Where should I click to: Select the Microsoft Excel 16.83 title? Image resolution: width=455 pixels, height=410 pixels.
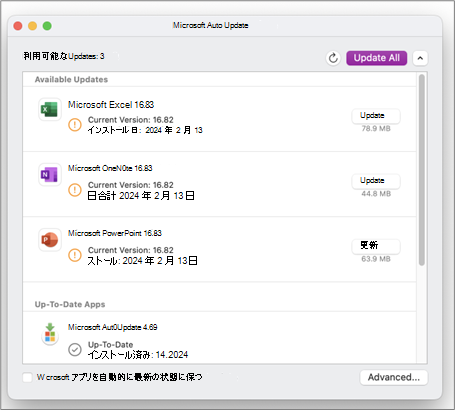pyautogui.click(x=111, y=105)
